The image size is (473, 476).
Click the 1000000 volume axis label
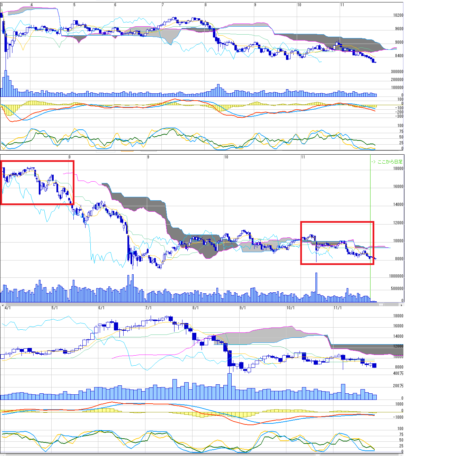coord(396,276)
